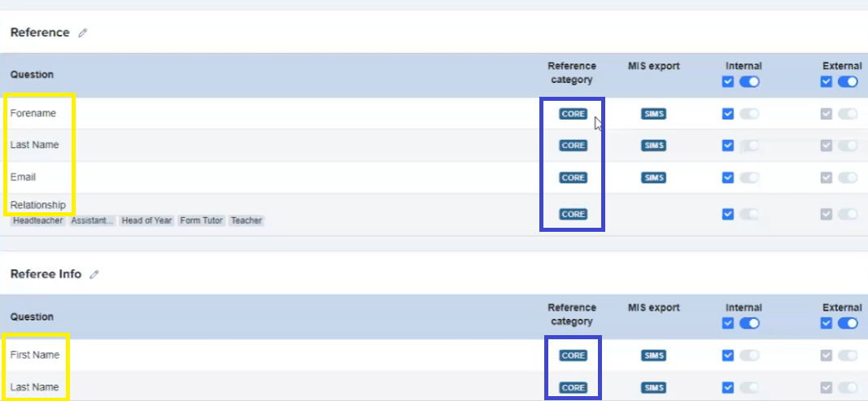Click the edit pencil next to Reference
Screen dimensions: 868x401
[x=82, y=33]
